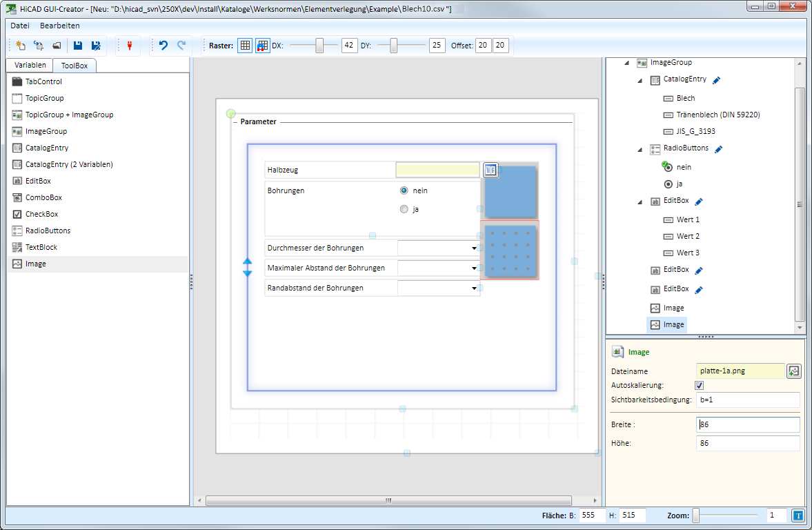Viewport: 812px width, 530px height.
Task: Select the 'ja' radio button for Bohrungen
Action: pyautogui.click(x=404, y=210)
